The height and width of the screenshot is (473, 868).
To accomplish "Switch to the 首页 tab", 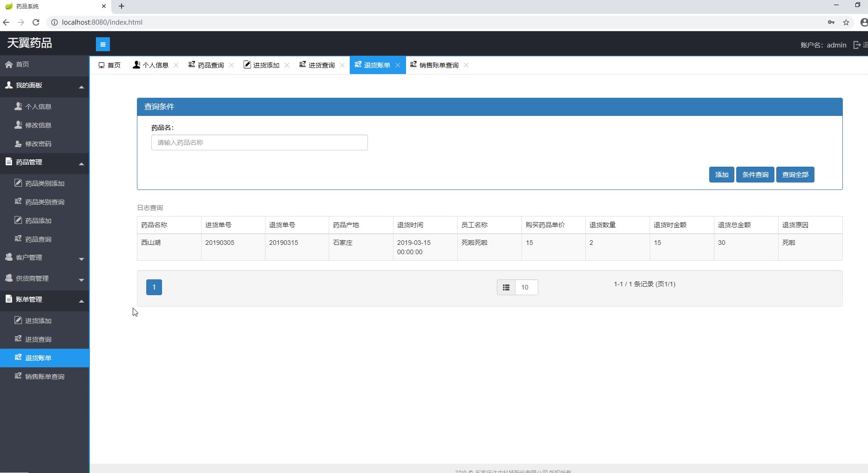I will [x=109, y=65].
